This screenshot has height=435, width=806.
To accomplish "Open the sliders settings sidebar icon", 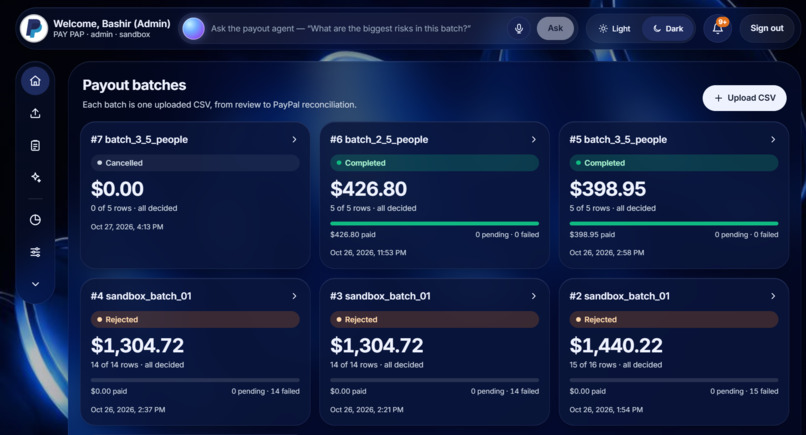I will coord(35,252).
